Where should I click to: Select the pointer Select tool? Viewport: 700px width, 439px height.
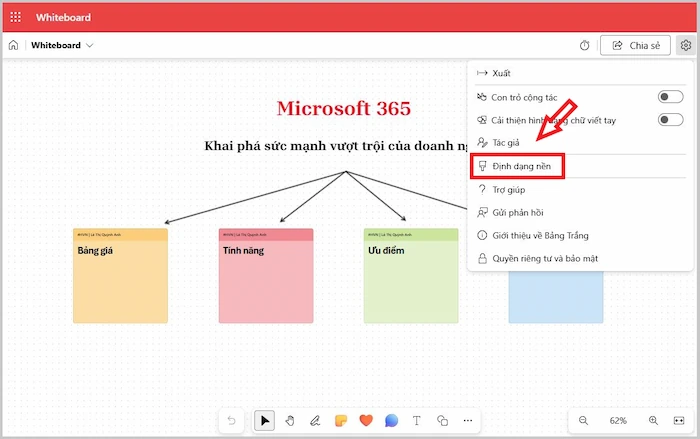[265, 420]
